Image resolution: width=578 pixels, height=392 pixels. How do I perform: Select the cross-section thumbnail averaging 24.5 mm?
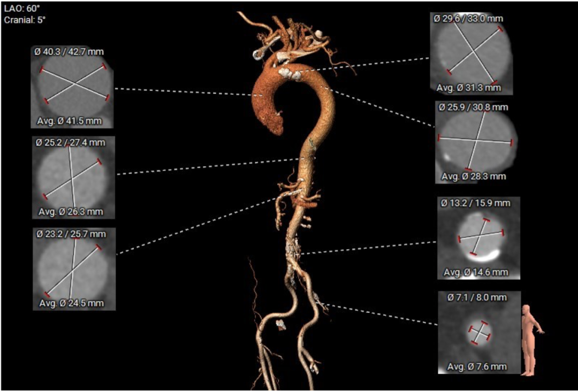coord(73,268)
